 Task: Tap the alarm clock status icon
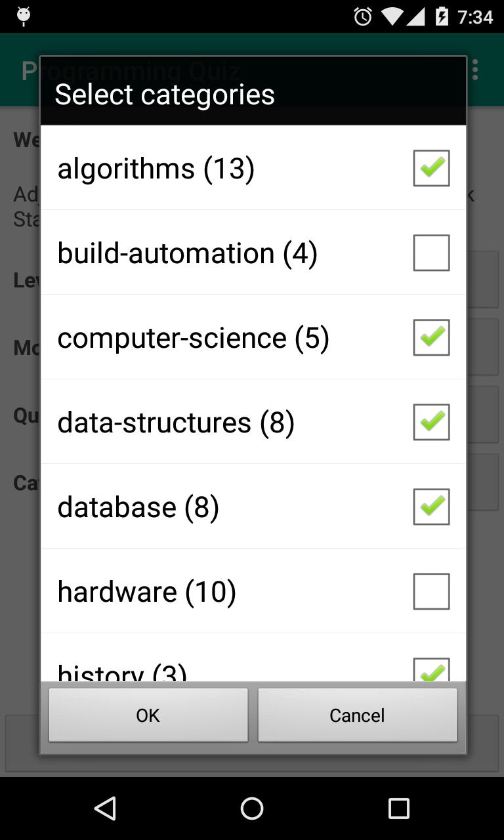pos(362,16)
